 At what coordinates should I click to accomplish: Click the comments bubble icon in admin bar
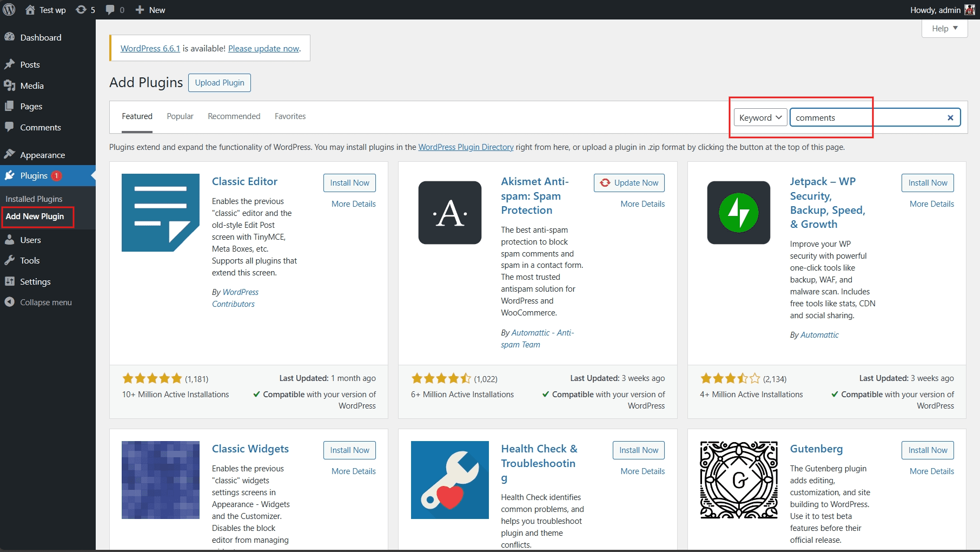tap(110, 9)
